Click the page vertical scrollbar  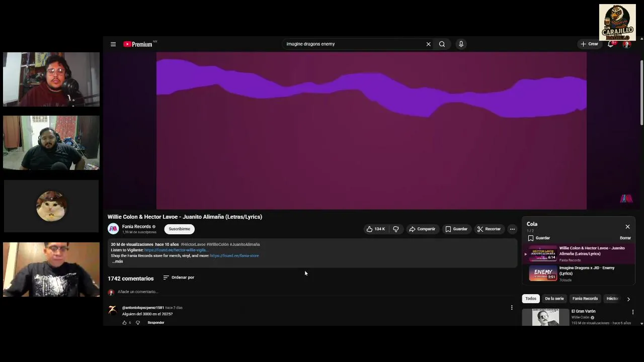pos(641,93)
